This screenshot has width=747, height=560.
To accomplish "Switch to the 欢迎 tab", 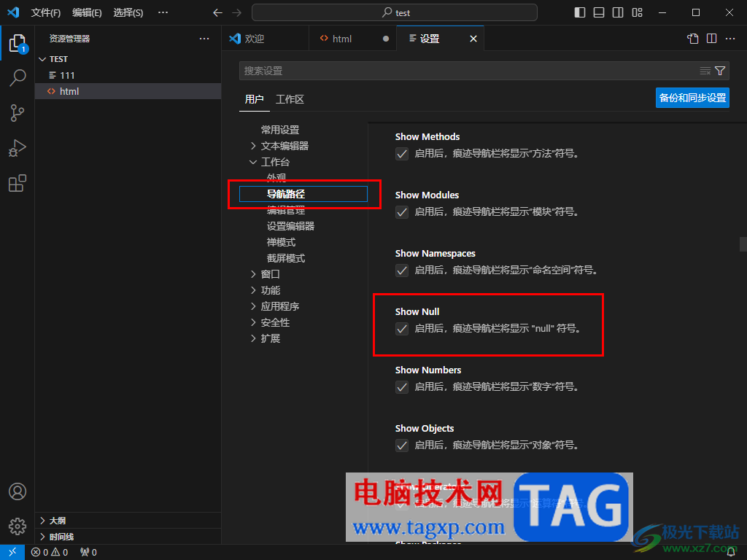I will 266,39.
